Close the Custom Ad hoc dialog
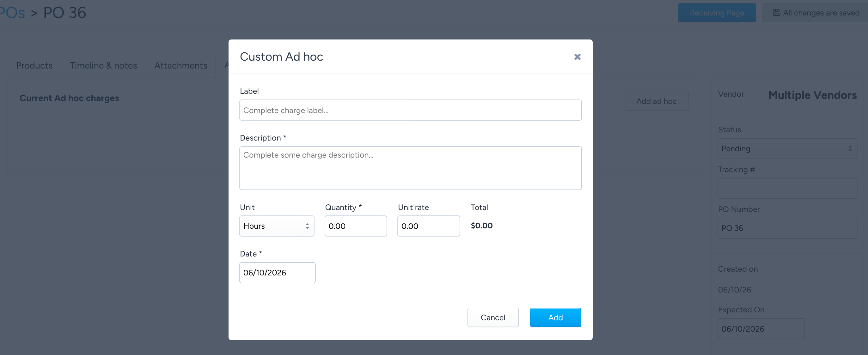Viewport: 868px width, 355px height. (577, 57)
